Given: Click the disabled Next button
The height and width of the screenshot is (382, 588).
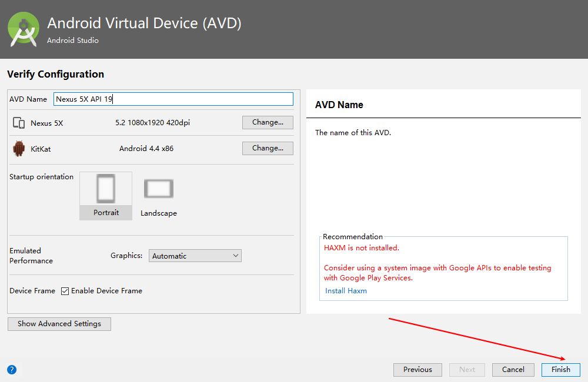Looking at the screenshot, I should [x=467, y=370].
